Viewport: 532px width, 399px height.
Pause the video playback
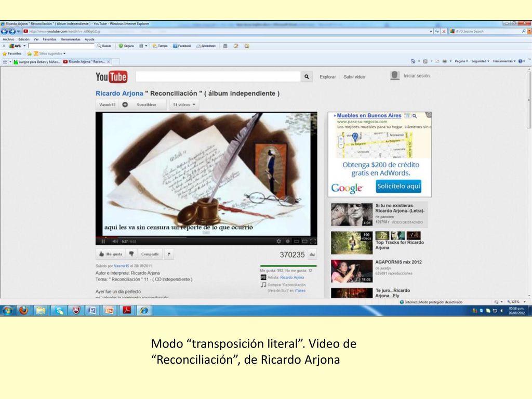pos(103,241)
